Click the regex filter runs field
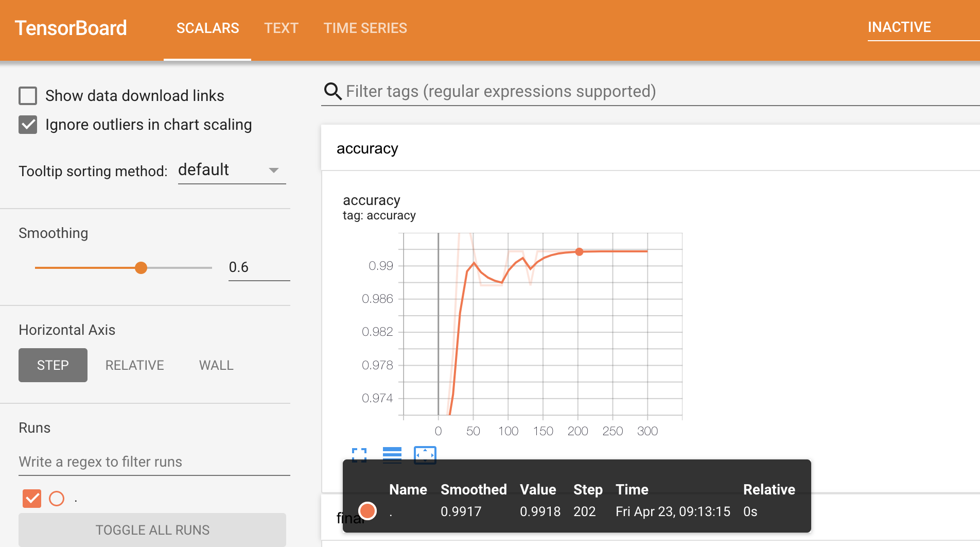Viewport: 980px width, 547px height. click(x=154, y=461)
